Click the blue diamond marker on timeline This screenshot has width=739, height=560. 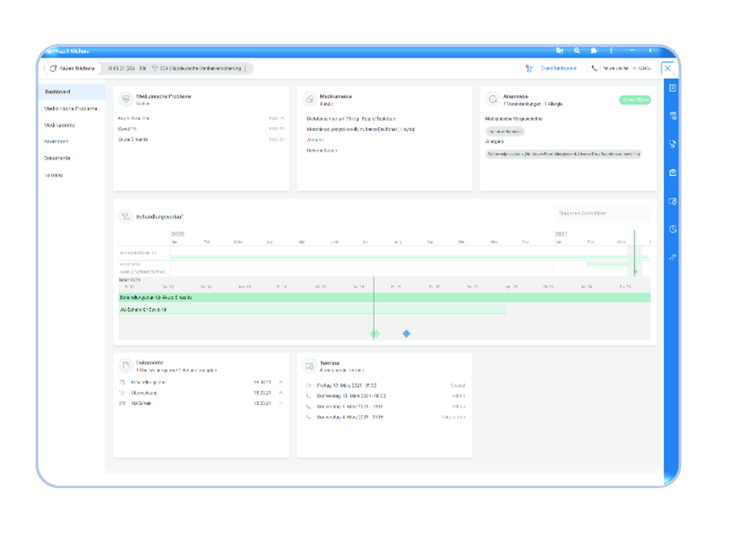pos(406,334)
